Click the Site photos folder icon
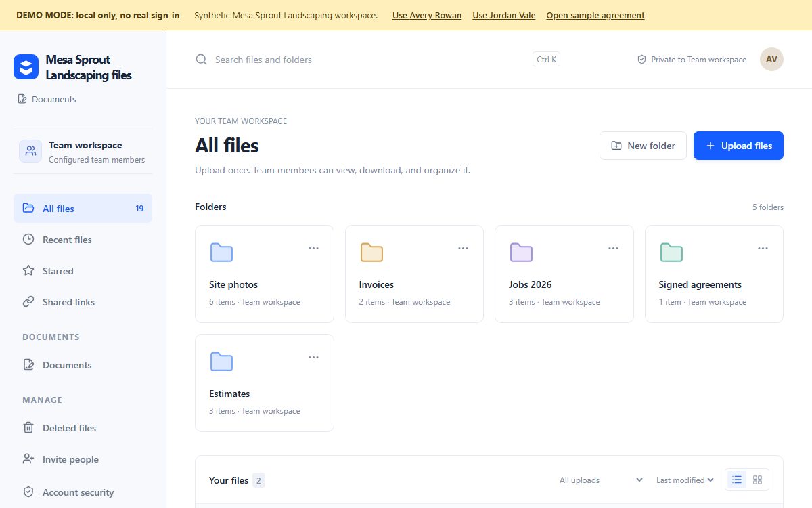Image resolution: width=812 pixels, height=508 pixels. 221,252
